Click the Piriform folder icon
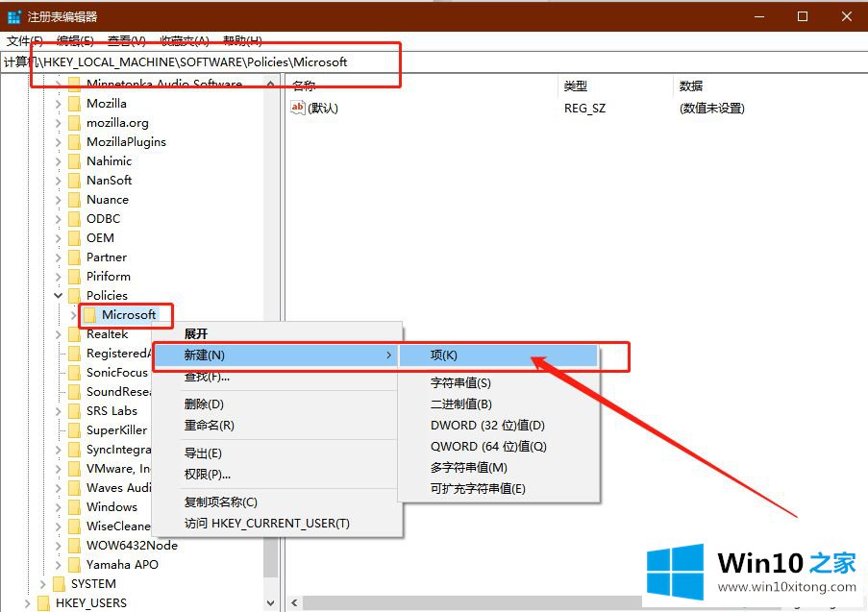 click(x=74, y=276)
